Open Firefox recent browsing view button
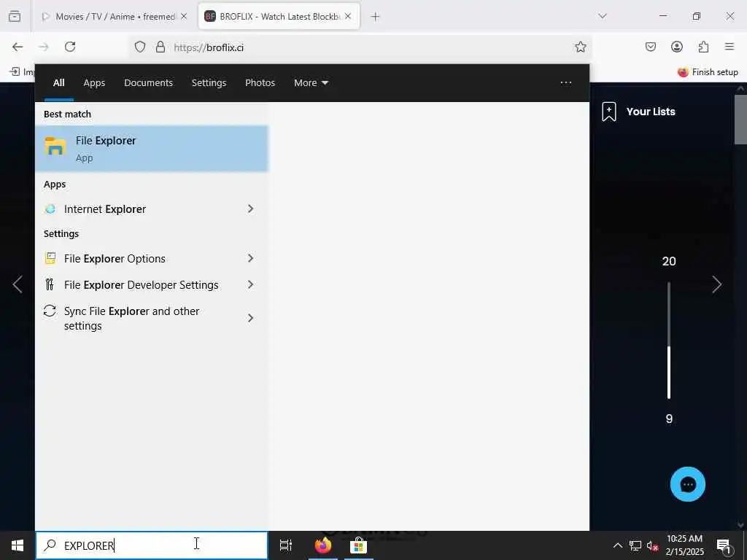Screen dimensions: 747x560 [x=15, y=16]
